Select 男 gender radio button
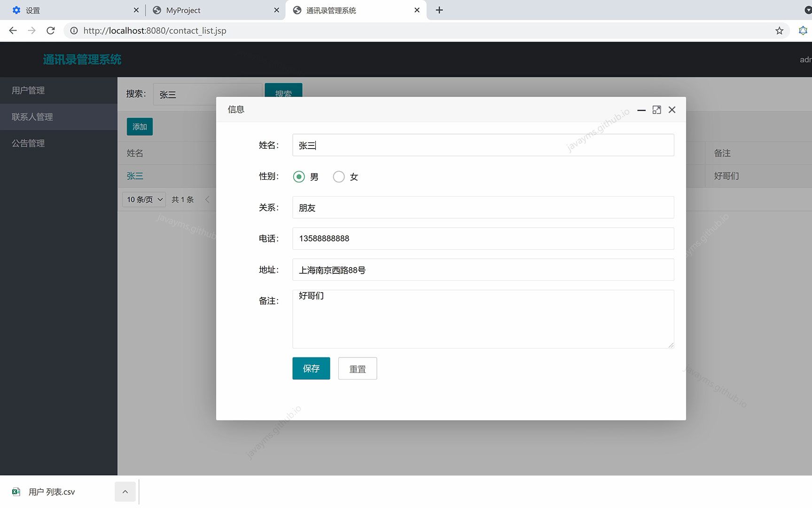 (299, 177)
